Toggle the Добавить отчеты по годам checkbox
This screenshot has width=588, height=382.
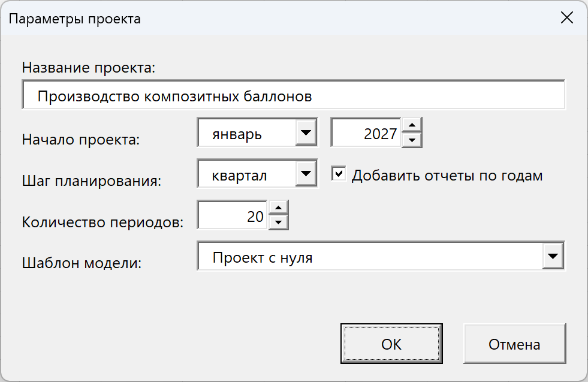coord(339,173)
